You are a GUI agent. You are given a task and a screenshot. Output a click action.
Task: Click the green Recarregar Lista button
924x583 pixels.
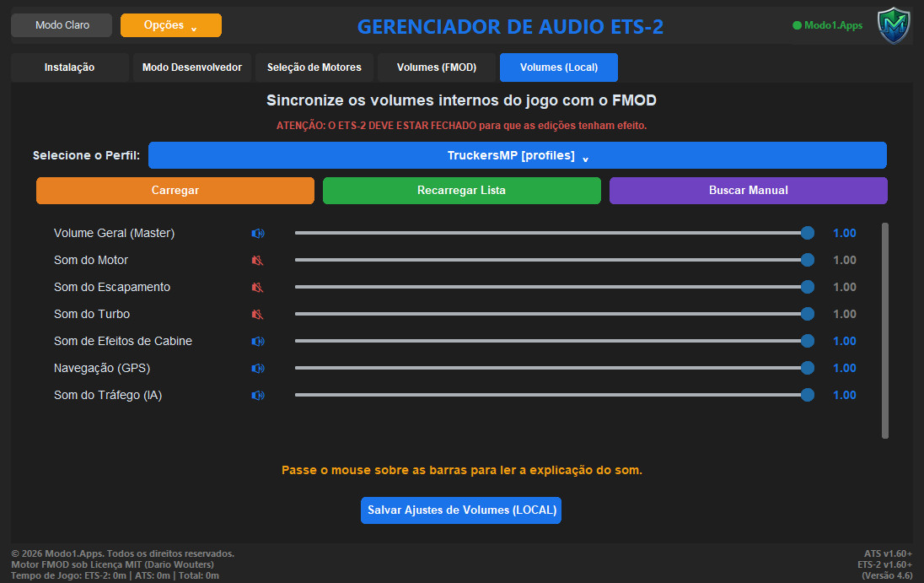point(461,191)
